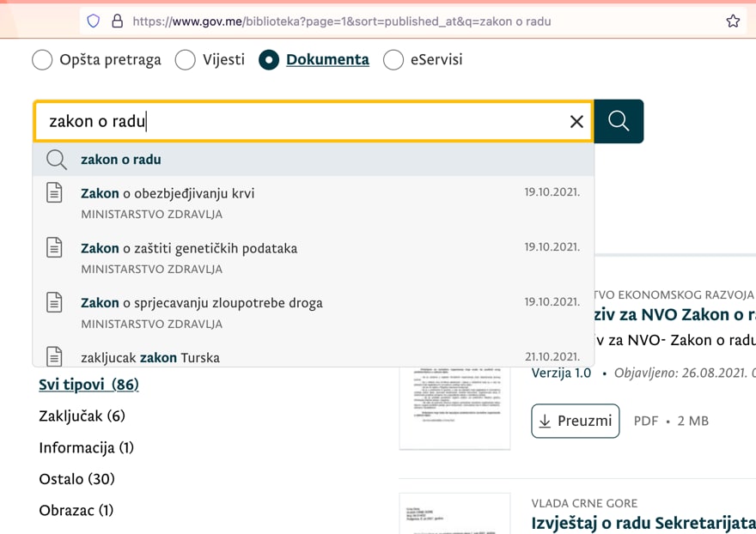Image resolution: width=756 pixels, height=534 pixels.
Task: Select the Vijesti radio button
Action: click(186, 60)
